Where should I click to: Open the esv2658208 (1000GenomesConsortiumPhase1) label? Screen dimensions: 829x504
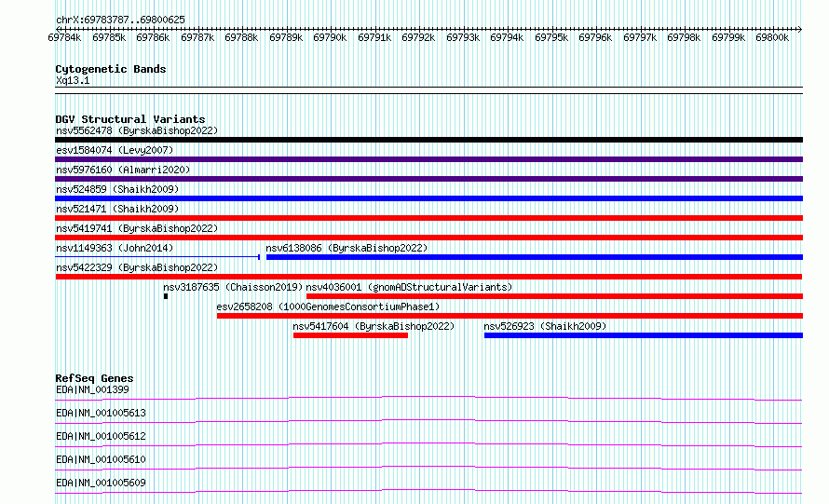[x=328, y=306]
